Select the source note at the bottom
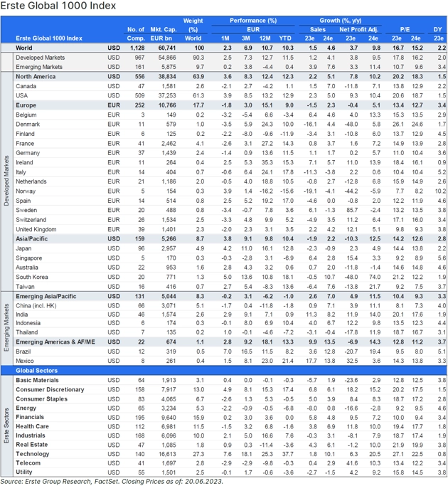 pos(112,481)
